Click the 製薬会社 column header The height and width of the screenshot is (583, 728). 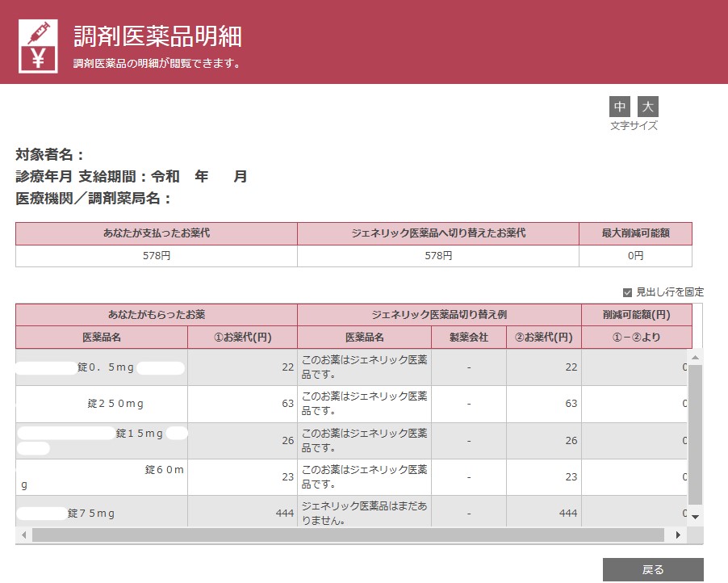click(468, 338)
